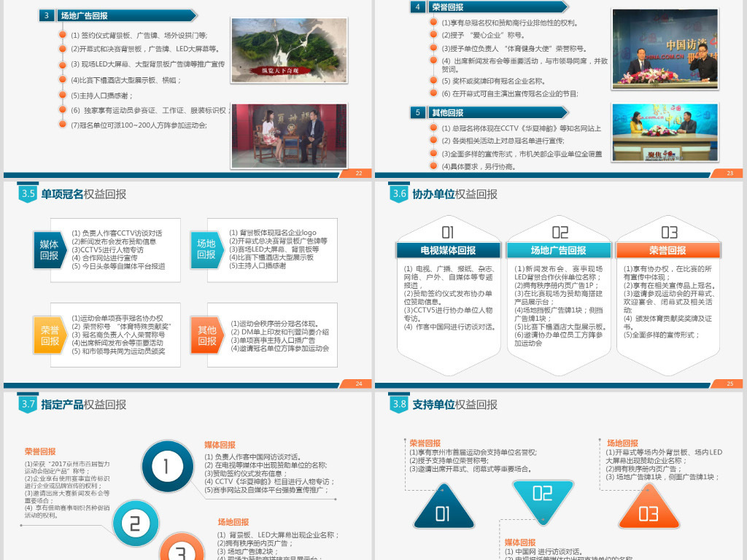Open the 中国访谈 interview photo thumbnail
The height and width of the screenshot is (560, 747).
[664, 49]
